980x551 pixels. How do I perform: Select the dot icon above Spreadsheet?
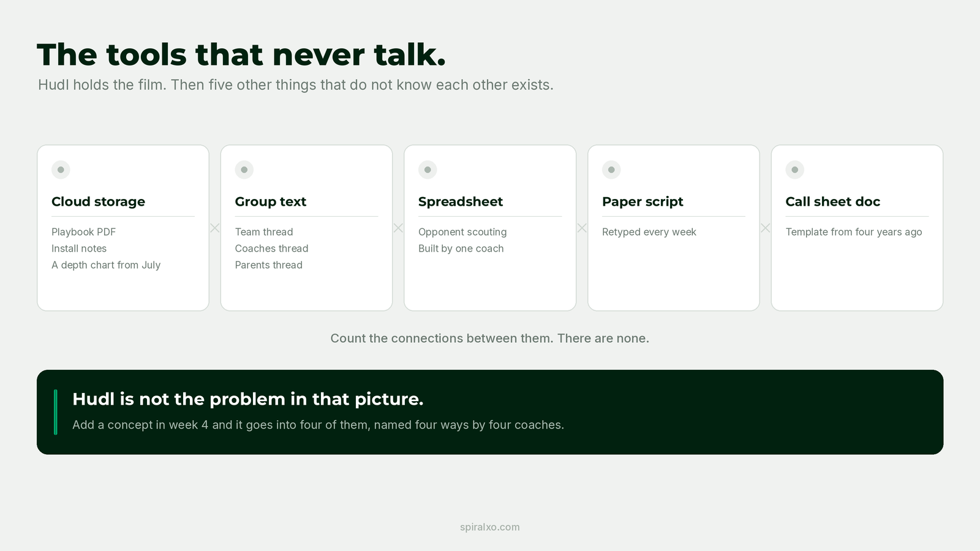[x=428, y=170]
